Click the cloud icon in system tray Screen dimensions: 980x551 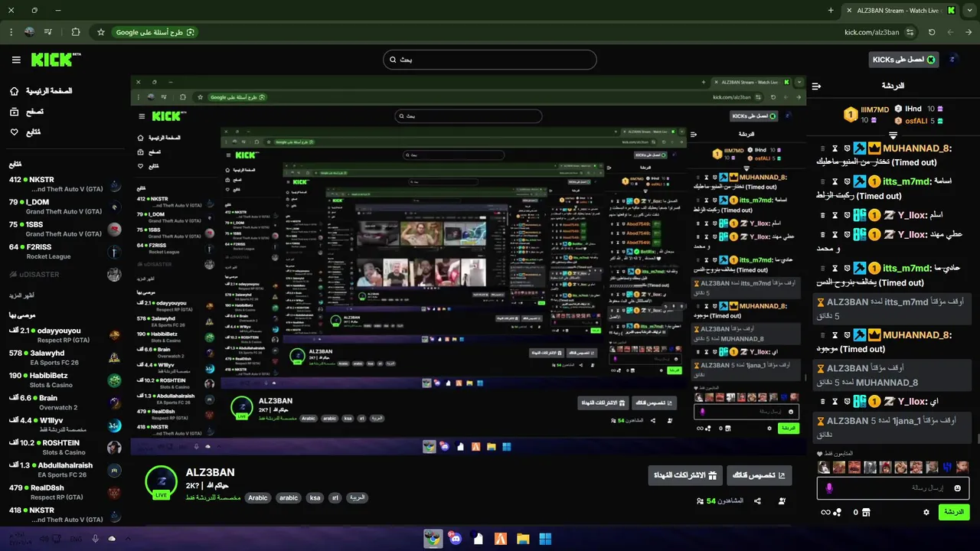(x=112, y=539)
